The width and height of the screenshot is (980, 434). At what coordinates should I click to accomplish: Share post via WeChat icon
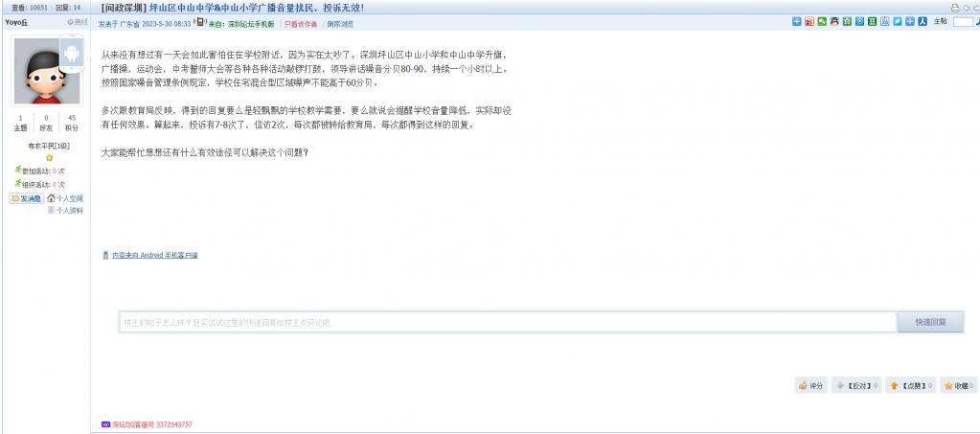tap(822, 21)
